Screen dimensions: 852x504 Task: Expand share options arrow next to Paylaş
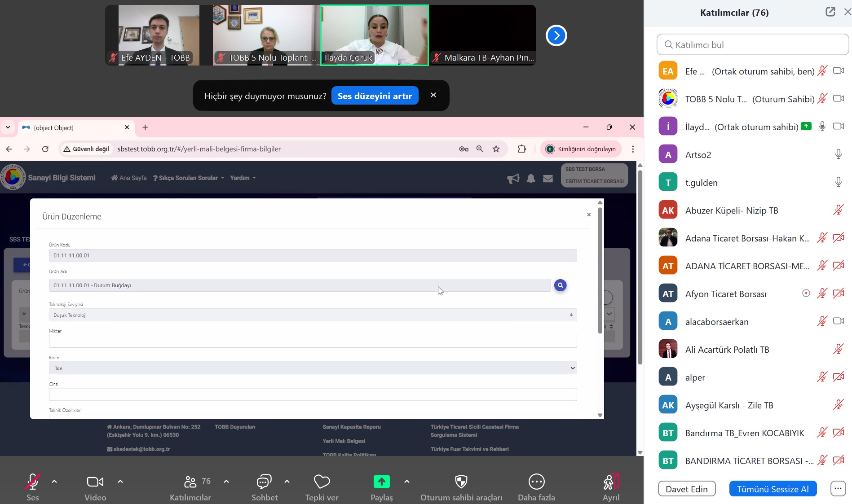click(x=407, y=482)
